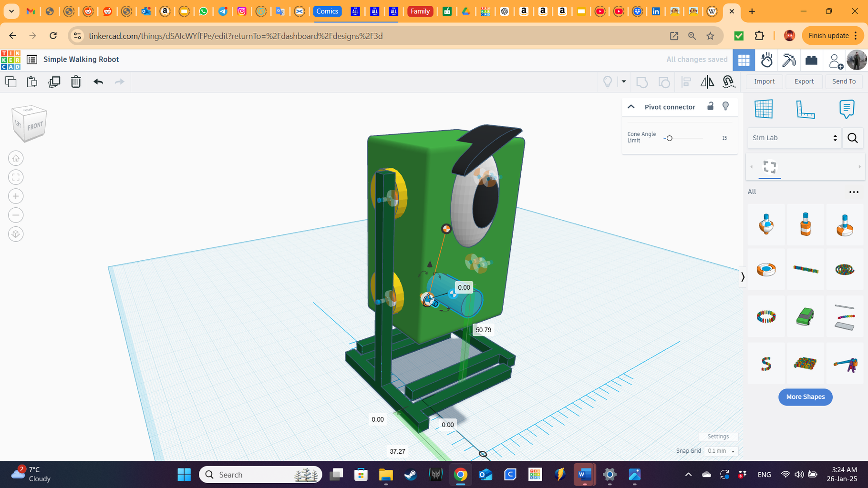
Task: Open Windows Start menu
Action: (184, 475)
